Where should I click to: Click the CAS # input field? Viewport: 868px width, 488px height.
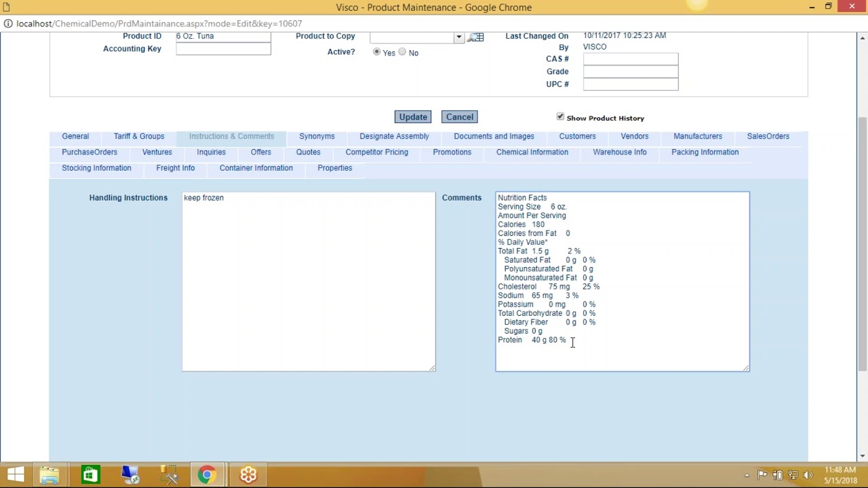(631, 59)
